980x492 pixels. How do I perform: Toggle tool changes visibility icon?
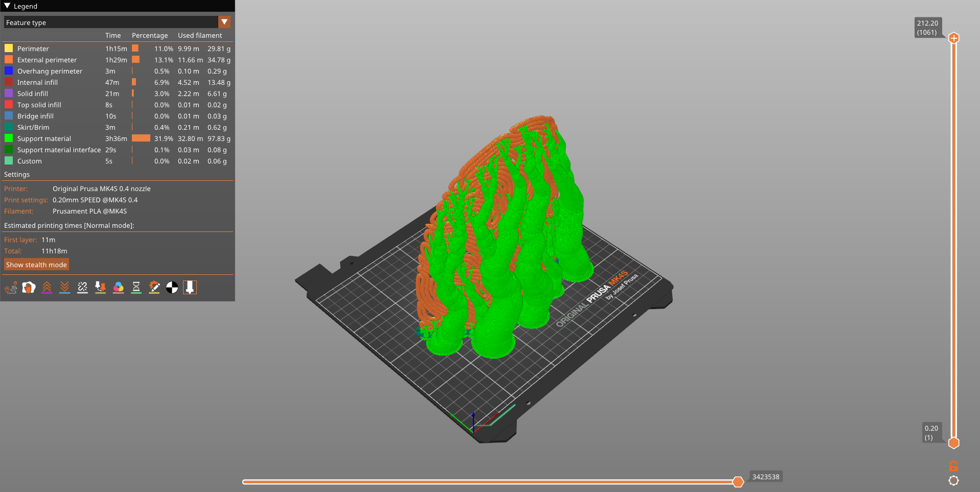click(x=100, y=288)
